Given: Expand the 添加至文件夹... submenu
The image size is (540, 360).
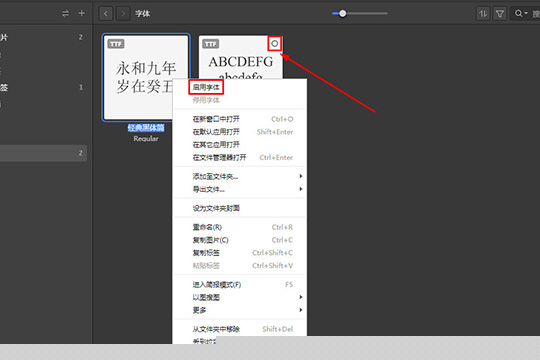Looking at the screenshot, I should (240, 176).
